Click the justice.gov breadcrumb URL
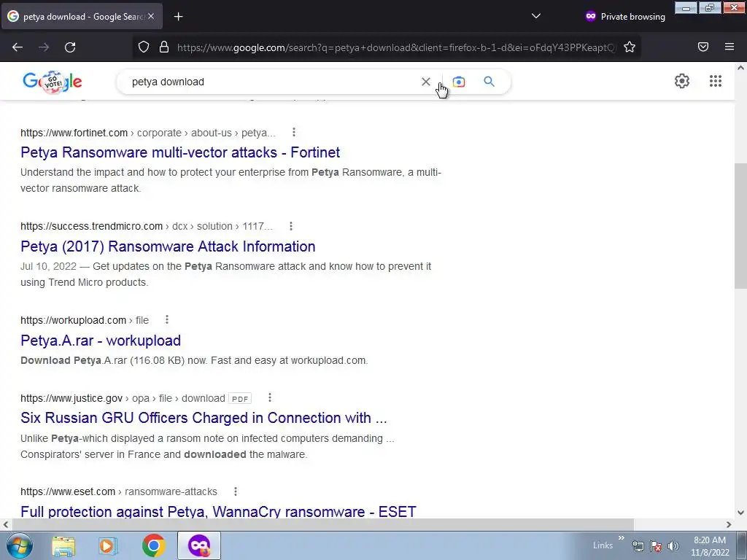This screenshot has width=747, height=560. coord(123,398)
